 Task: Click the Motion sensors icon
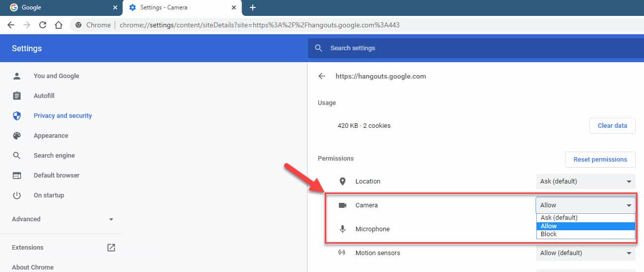pyautogui.click(x=342, y=253)
